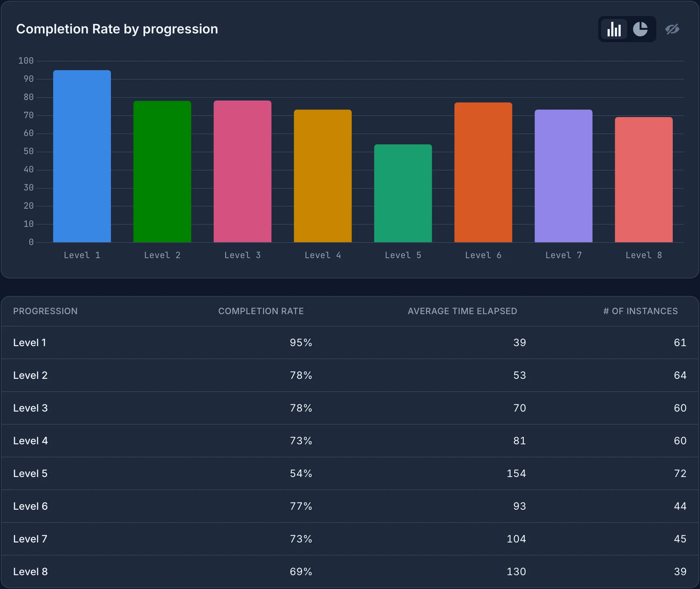Select average time value 130
The width and height of the screenshot is (700, 589).
click(516, 572)
